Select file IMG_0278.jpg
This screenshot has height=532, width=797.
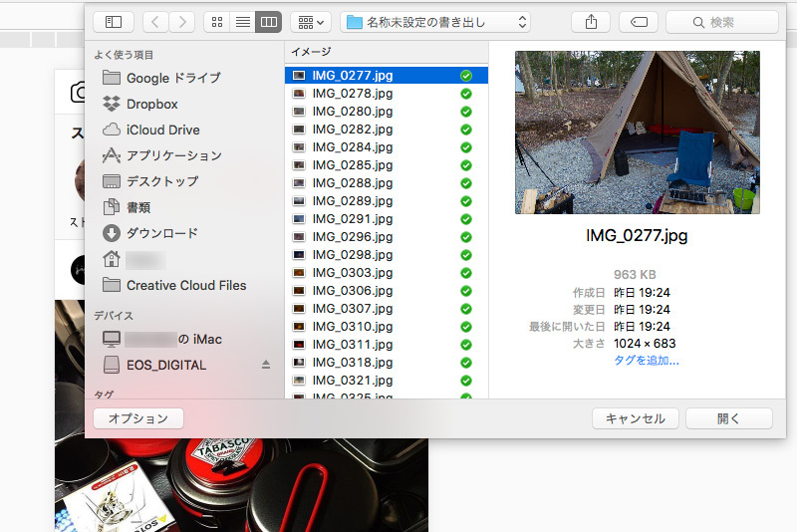[x=387, y=94]
